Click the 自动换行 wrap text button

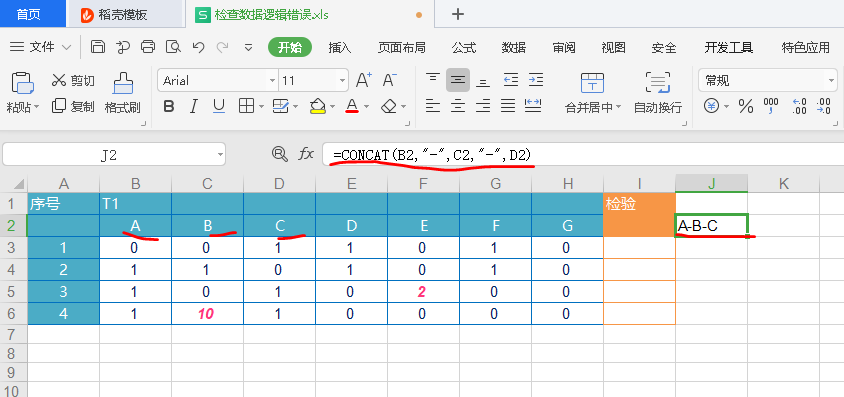(x=658, y=93)
